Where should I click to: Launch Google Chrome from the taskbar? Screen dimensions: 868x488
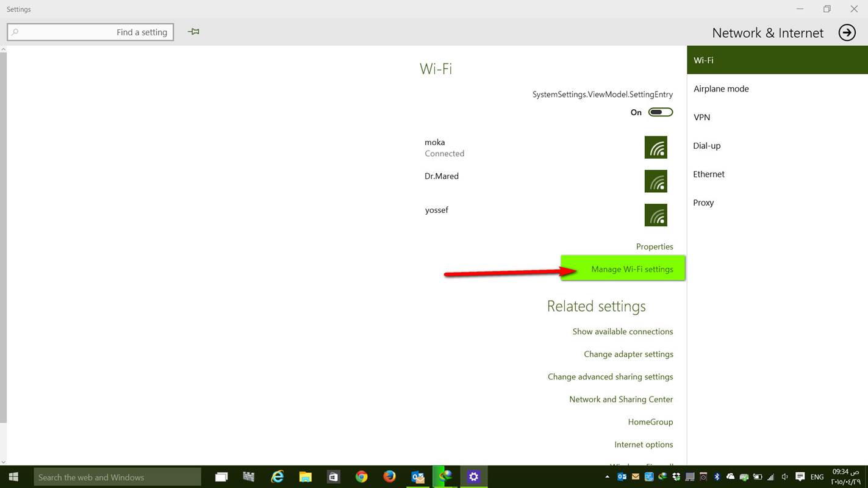[x=362, y=477]
